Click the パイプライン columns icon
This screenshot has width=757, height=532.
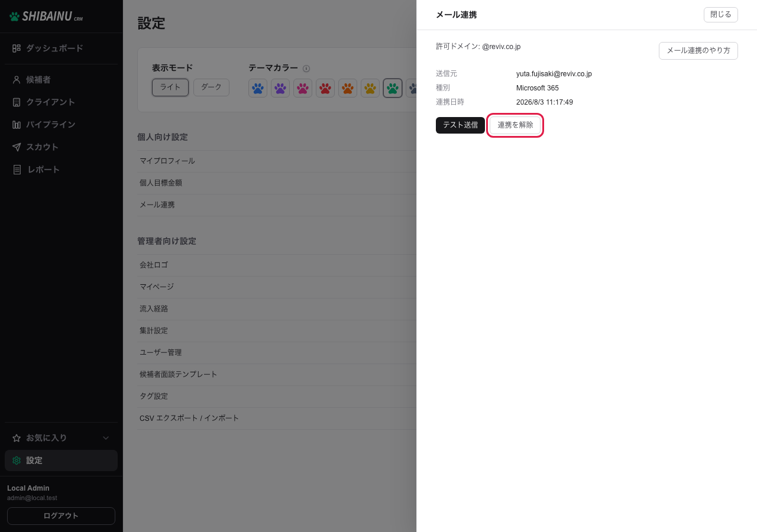17,125
